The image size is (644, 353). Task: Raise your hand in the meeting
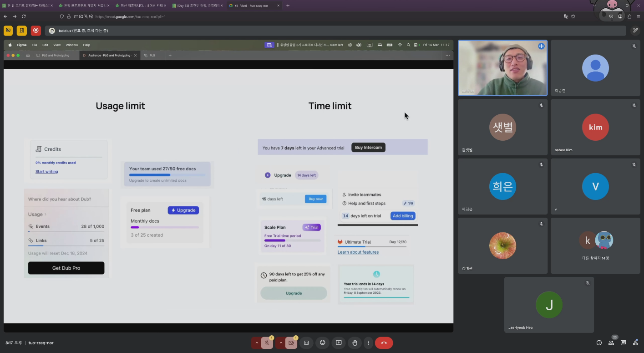point(355,343)
